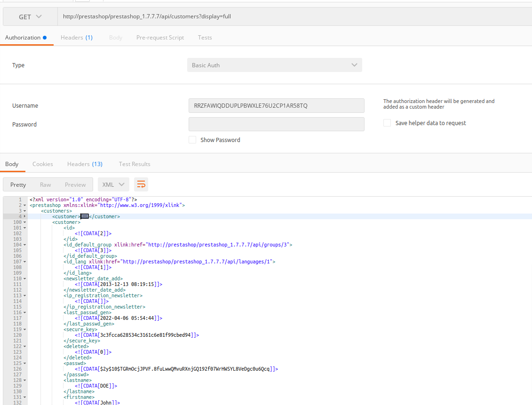
Task: Open the GET request method dropdown
Action: coord(30,16)
